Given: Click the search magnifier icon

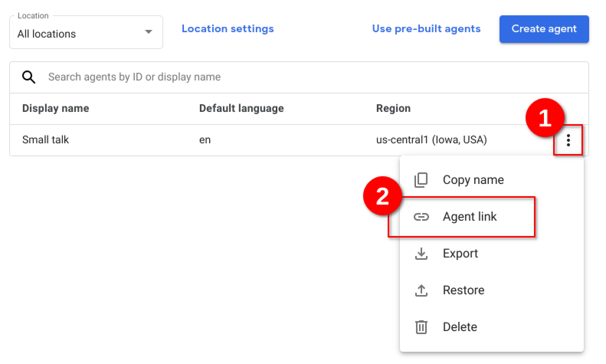Looking at the screenshot, I should pos(29,77).
